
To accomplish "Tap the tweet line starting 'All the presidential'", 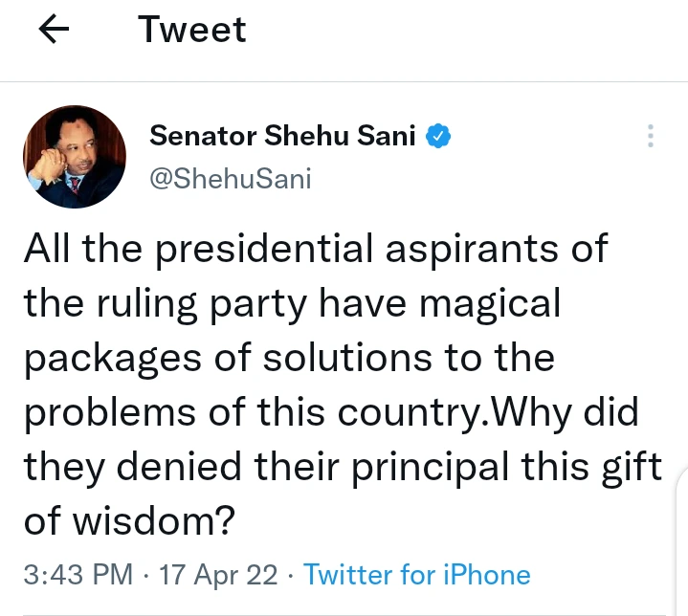I will coord(316,249).
